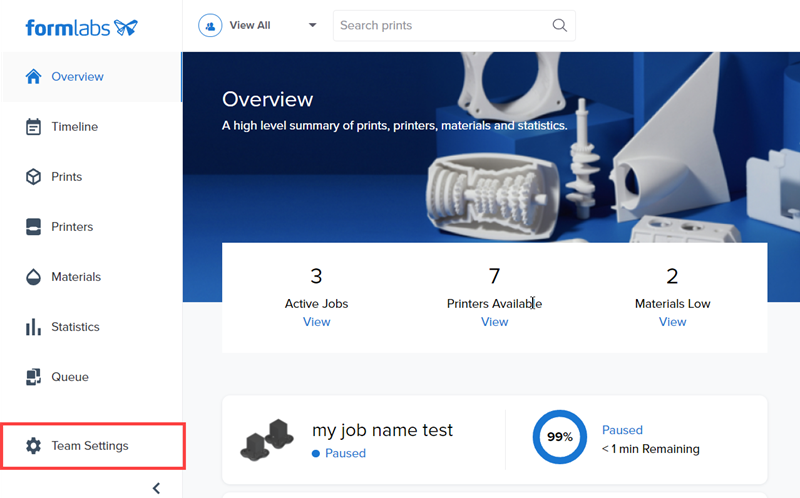The image size is (800, 498).
Task: Click the Overview home icon
Action: pos(33,77)
